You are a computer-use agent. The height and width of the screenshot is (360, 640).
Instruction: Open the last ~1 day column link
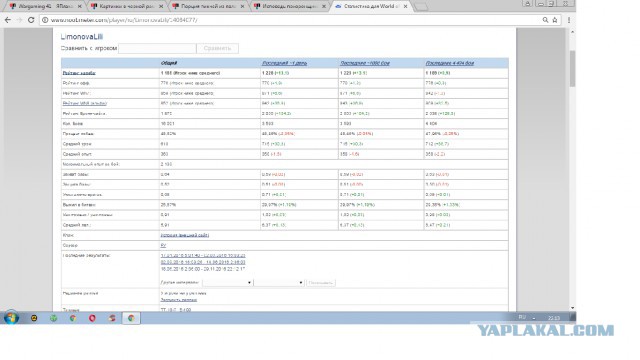284,63
